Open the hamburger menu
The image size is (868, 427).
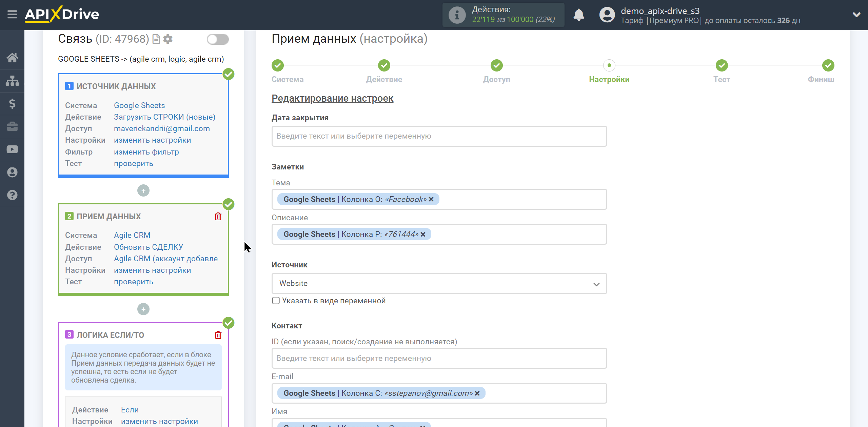12,15
